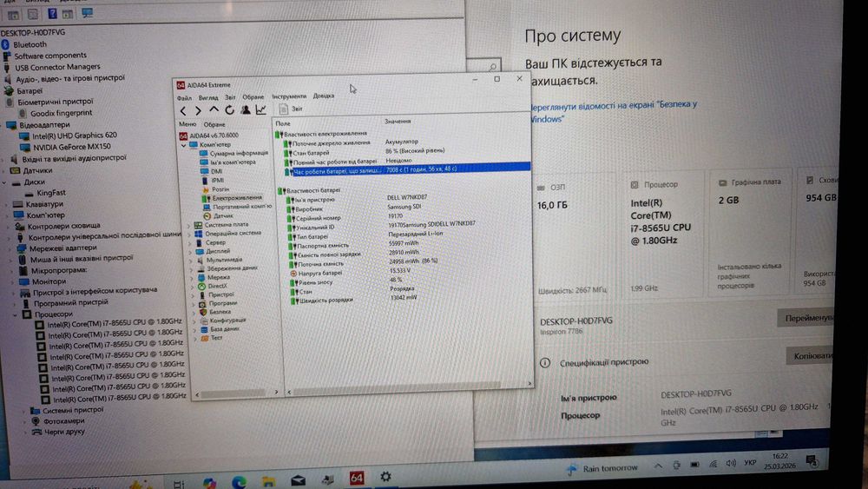The image size is (868, 489).
Task: Click the Значення column header
Action: 398,121
